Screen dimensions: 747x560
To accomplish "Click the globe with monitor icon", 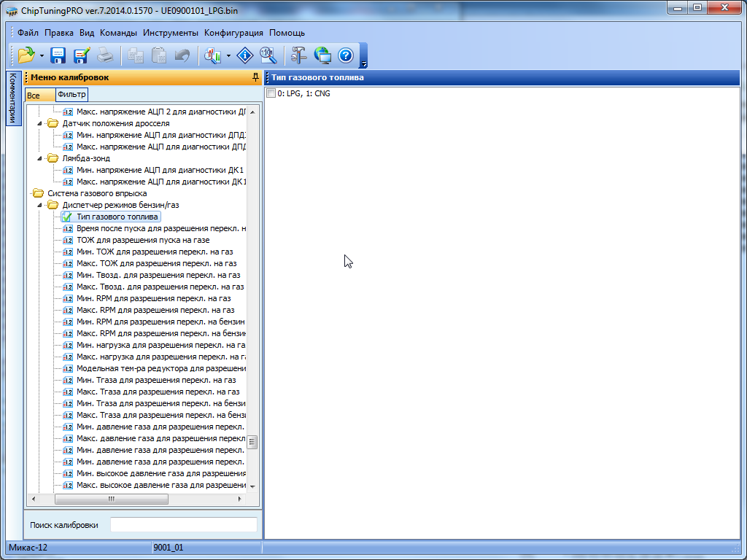I will click(322, 55).
